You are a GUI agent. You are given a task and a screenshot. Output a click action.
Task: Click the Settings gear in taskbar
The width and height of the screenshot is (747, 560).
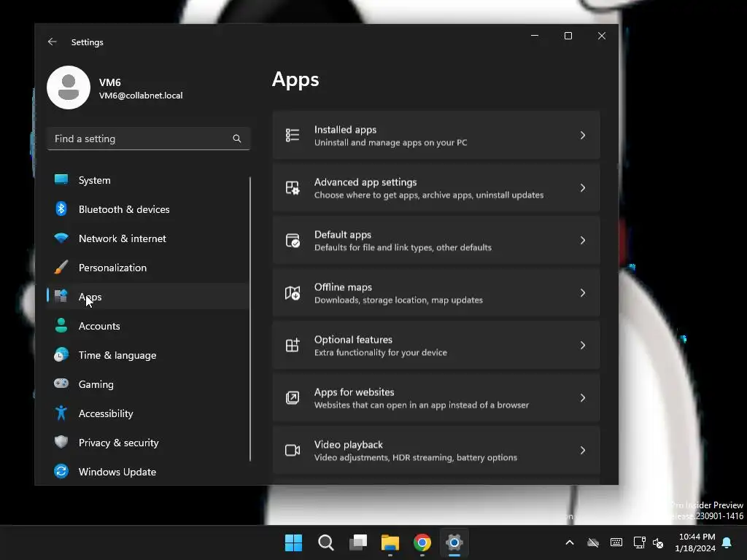coord(454,542)
